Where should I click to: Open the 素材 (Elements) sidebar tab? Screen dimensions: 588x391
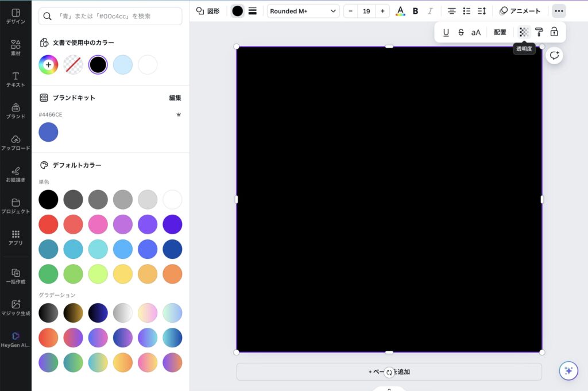pyautogui.click(x=16, y=48)
